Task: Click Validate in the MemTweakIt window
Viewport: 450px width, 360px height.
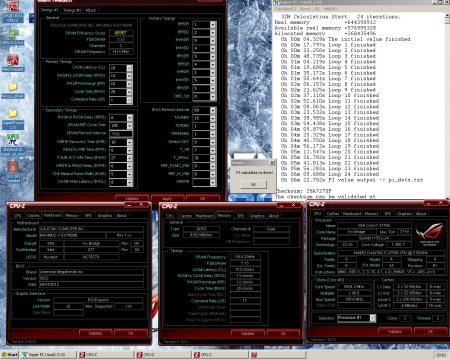Action: [132, 198]
